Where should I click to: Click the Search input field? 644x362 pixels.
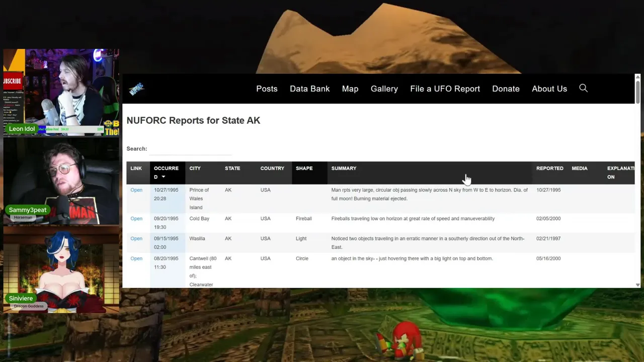pos(191,149)
